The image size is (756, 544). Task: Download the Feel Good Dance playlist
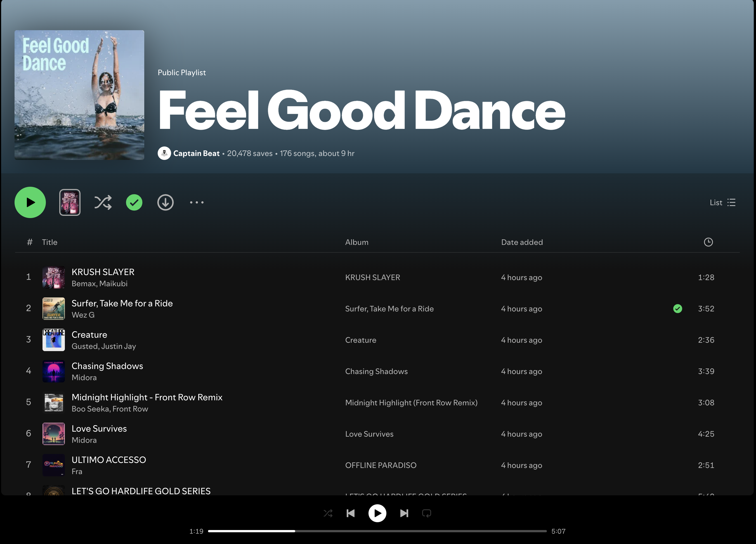coord(165,202)
